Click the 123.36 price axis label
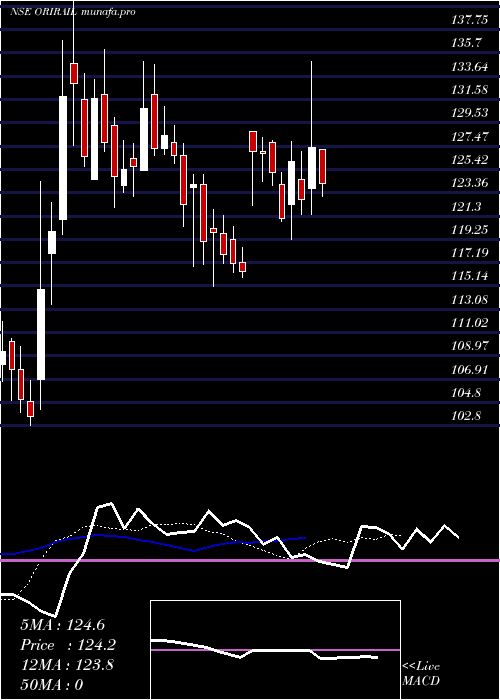The image size is (500, 700). 470,183
